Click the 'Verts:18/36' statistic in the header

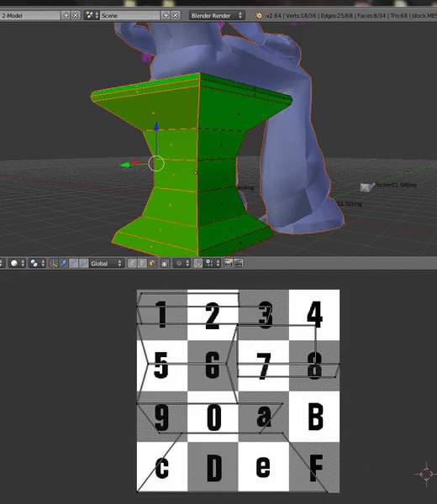(302, 15)
